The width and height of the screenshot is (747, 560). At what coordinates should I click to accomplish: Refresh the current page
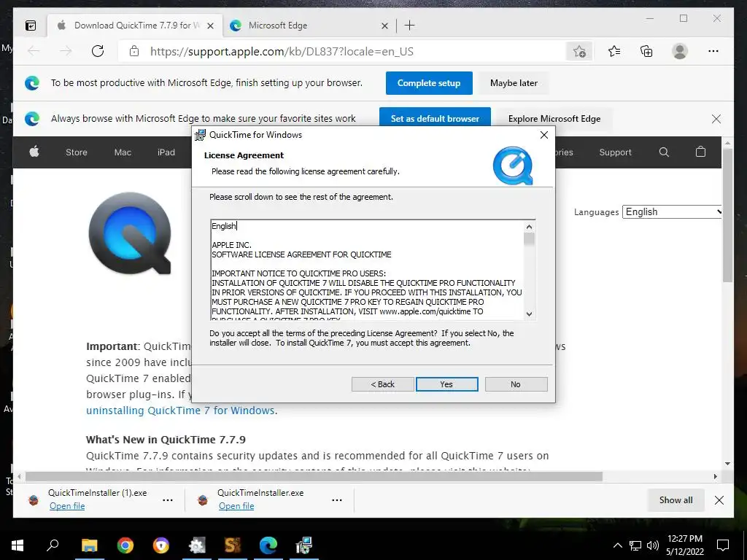pyautogui.click(x=98, y=51)
